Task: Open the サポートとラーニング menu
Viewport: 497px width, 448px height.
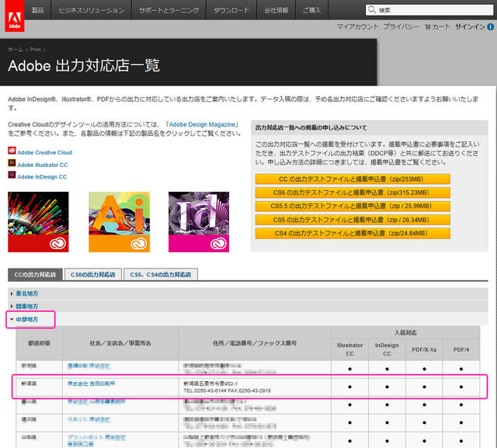Action: tap(169, 10)
